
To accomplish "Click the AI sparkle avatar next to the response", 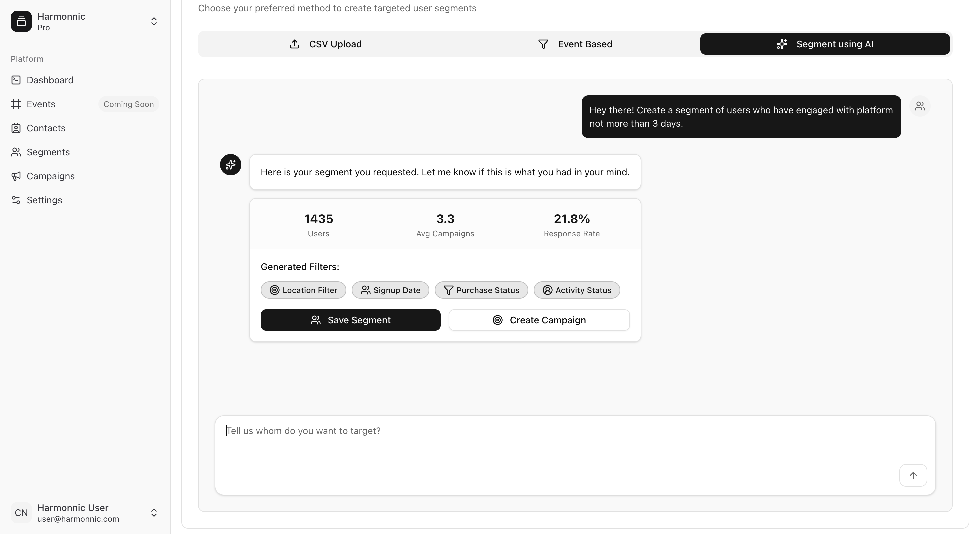I will (x=231, y=165).
